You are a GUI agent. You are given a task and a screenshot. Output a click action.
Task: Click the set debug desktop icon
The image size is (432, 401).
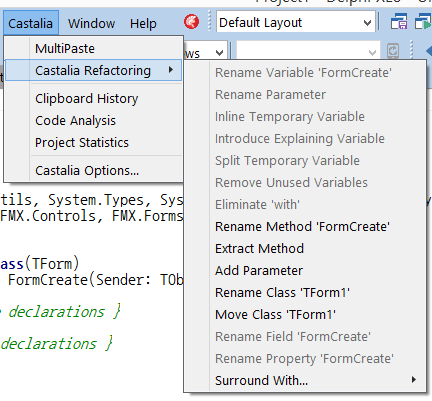click(x=423, y=22)
